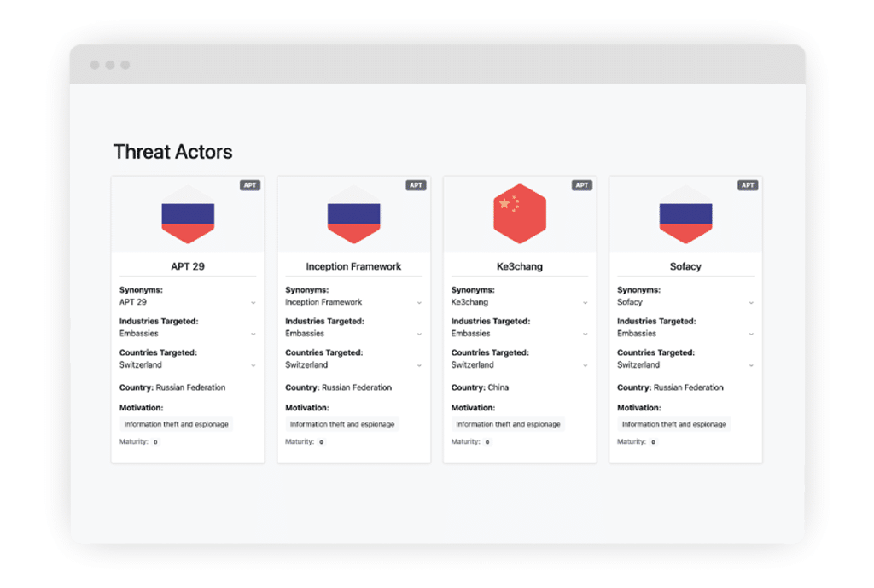Click Information theft and espionage tag on APT 29
The height and width of the screenshot is (588, 874).
(176, 424)
